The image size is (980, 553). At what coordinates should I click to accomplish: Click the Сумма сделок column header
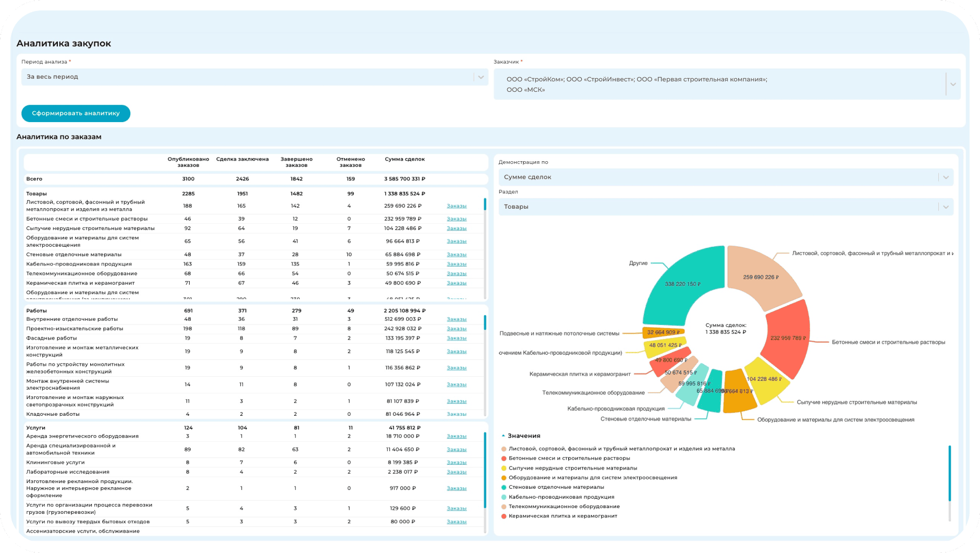tap(405, 159)
